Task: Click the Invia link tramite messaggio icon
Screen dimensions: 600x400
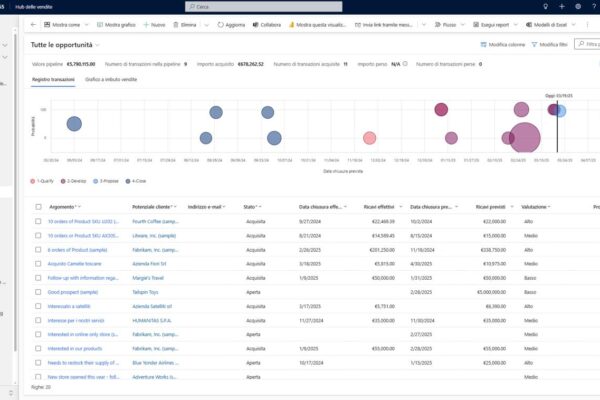Action: (x=358, y=24)
